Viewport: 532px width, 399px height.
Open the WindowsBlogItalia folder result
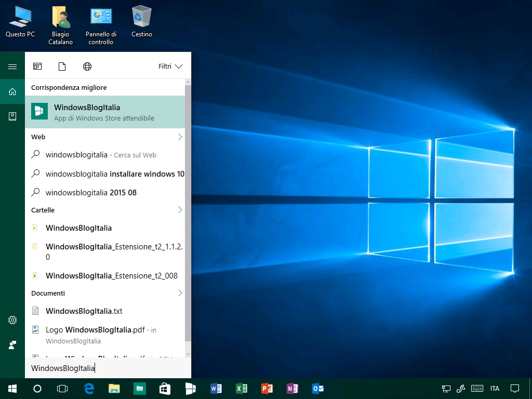tap(105, 228)
